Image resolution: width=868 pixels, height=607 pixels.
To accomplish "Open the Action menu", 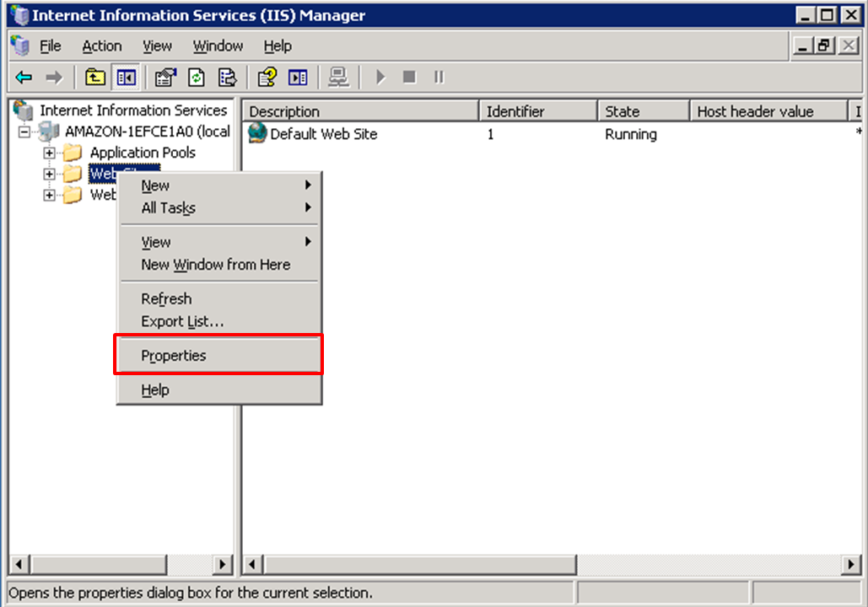I will pos(102,46).
